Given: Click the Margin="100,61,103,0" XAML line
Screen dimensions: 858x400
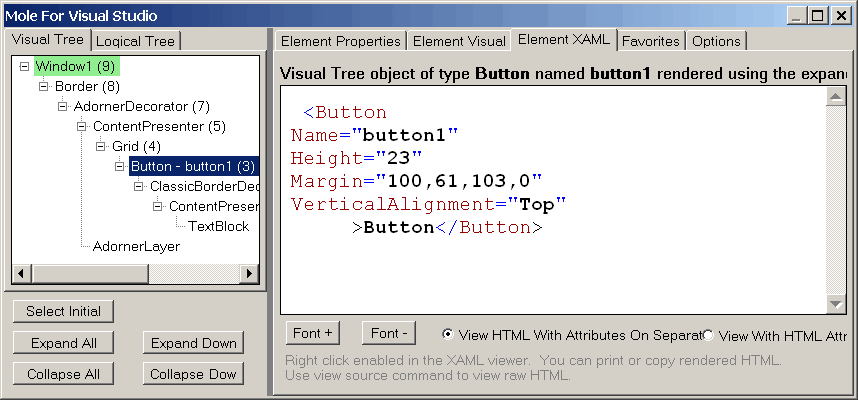Looking at the screenshot, I should [x=416, y=181].
